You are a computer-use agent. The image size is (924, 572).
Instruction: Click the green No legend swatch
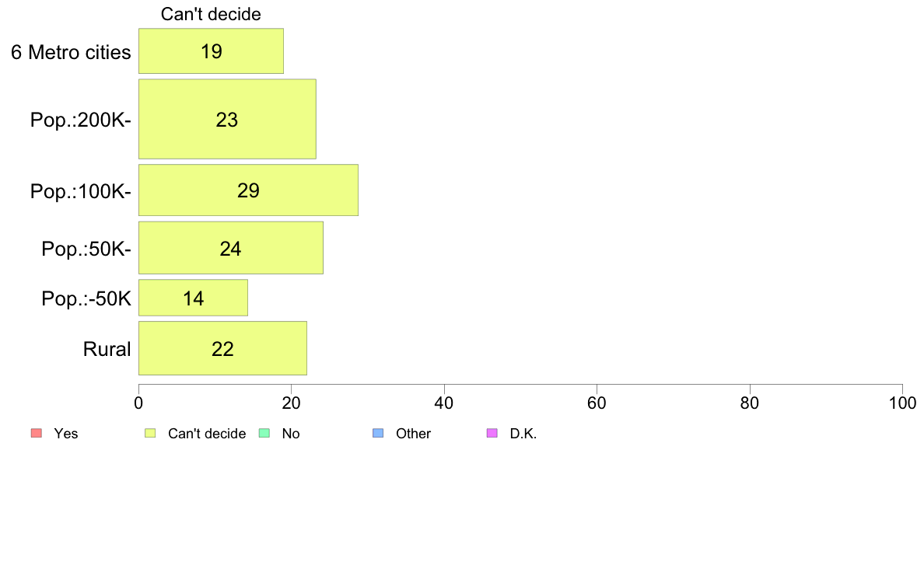pyautogui.click(x=264, y=433)
